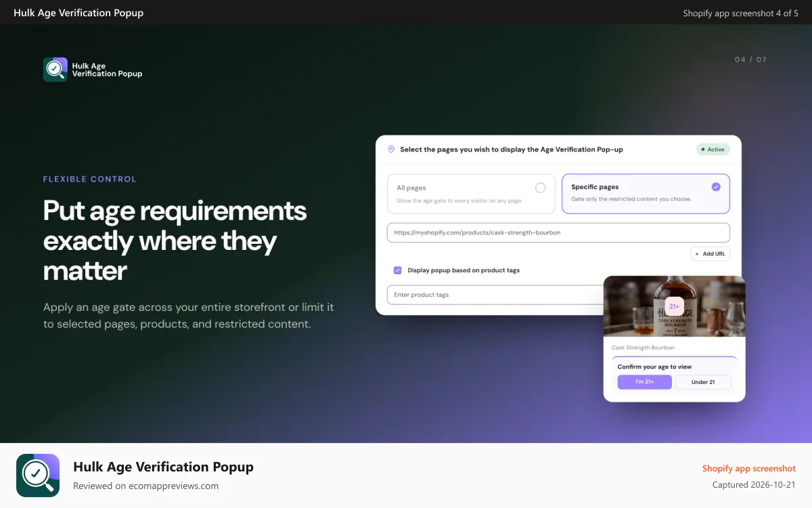Click the Hulk Age Verification Popup footer title
Image resolution: width=812 pixels, height=508 pixels.
[163, 467]
